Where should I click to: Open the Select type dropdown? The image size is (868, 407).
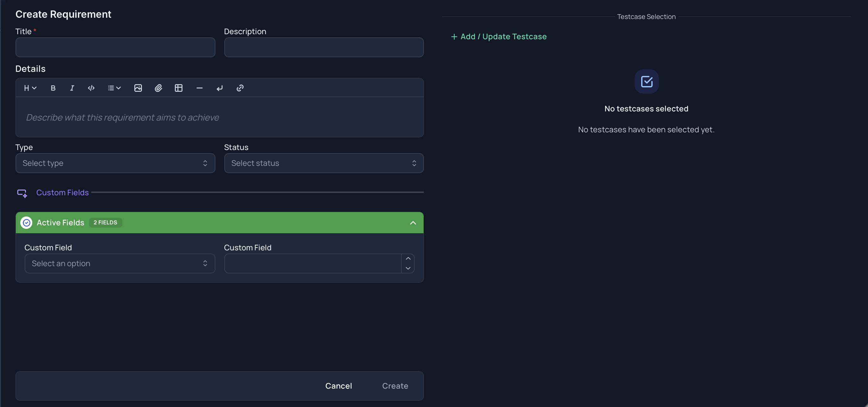(x=115, y=163)
